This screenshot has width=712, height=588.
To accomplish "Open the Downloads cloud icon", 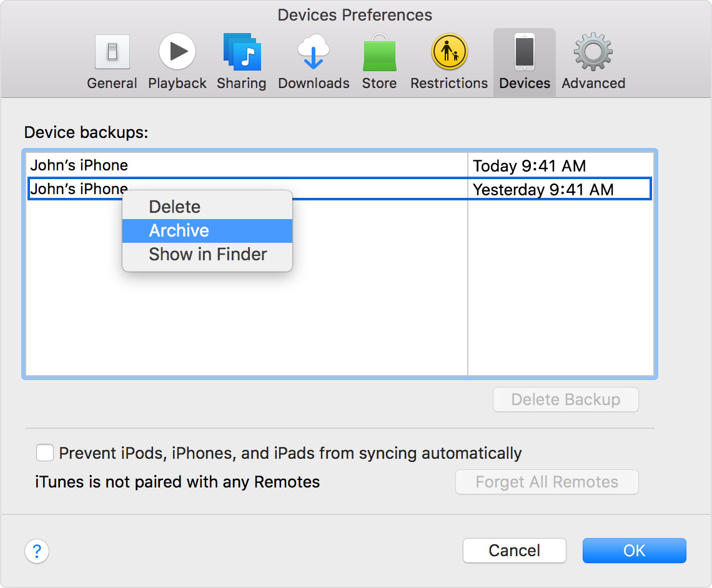I will (314, 52).
